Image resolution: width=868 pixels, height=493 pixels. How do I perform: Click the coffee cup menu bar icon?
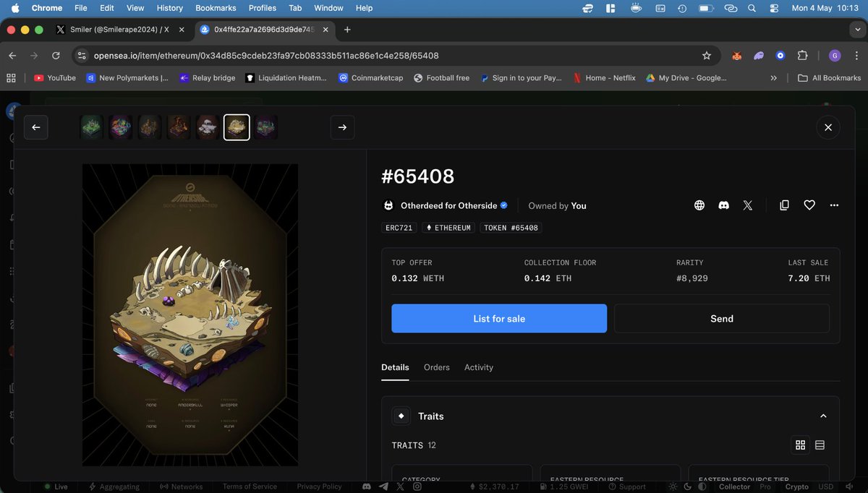(x=636, y=8)
